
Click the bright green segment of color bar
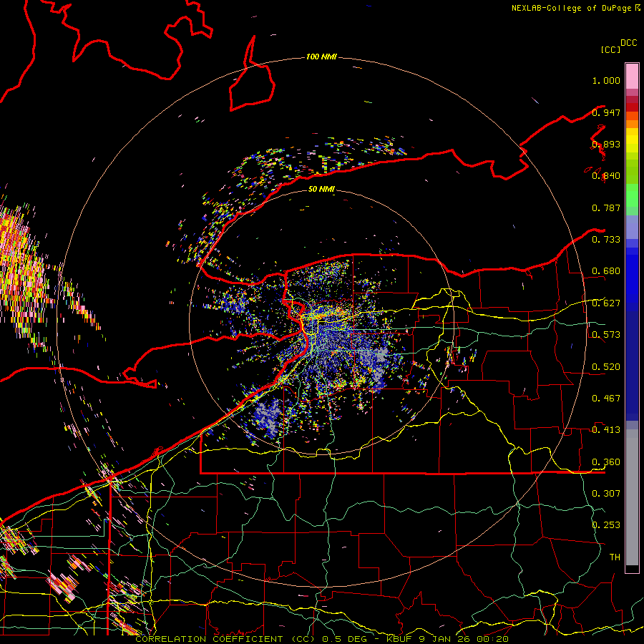[x=632, y=195]
